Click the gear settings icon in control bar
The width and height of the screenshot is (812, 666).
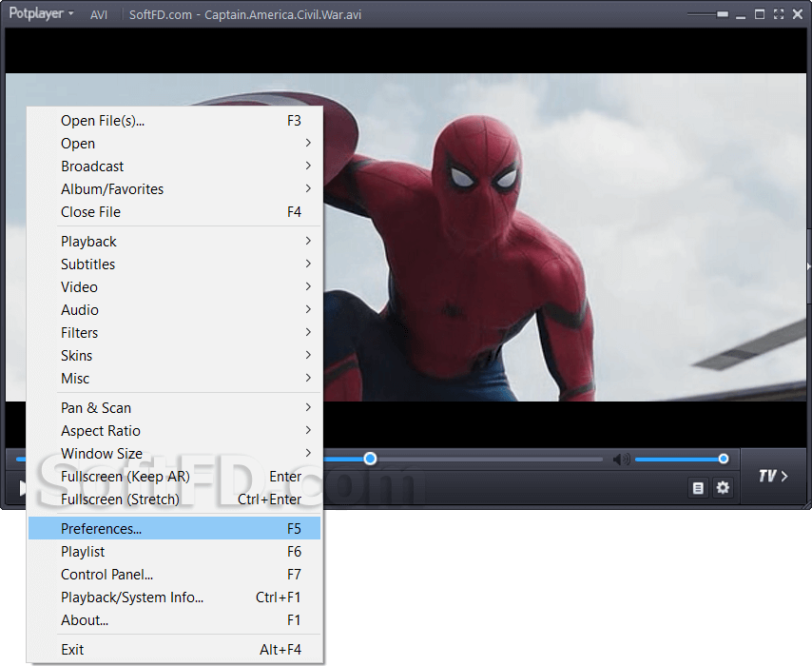[723, 488]
